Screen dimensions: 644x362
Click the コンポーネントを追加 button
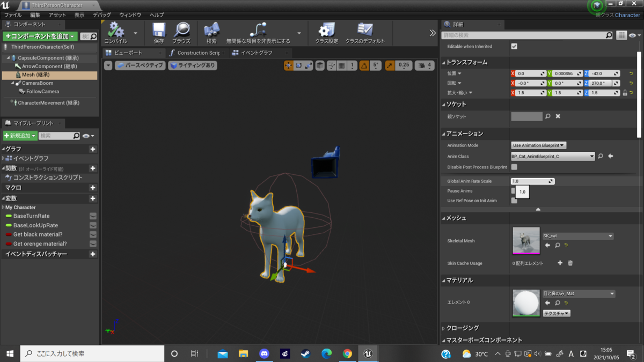(x=40, y=36)
